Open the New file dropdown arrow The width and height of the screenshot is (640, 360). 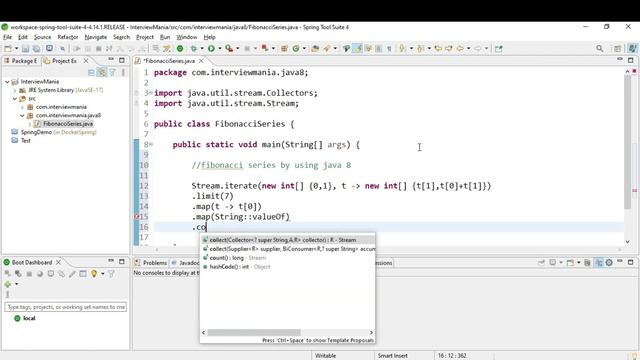pos(16,49)
